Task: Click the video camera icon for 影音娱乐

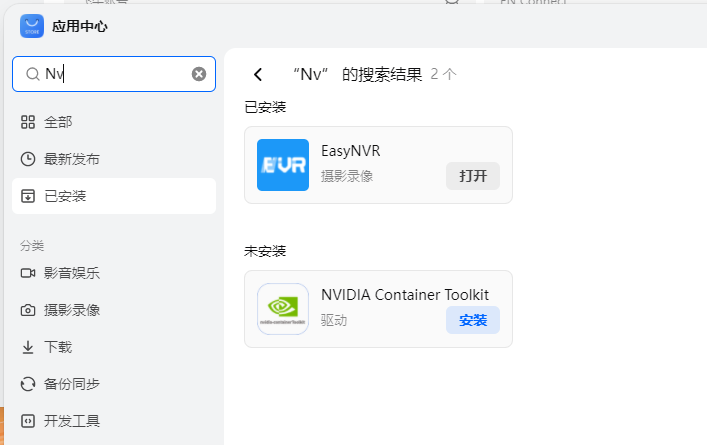Action: (x=28, y=273)
